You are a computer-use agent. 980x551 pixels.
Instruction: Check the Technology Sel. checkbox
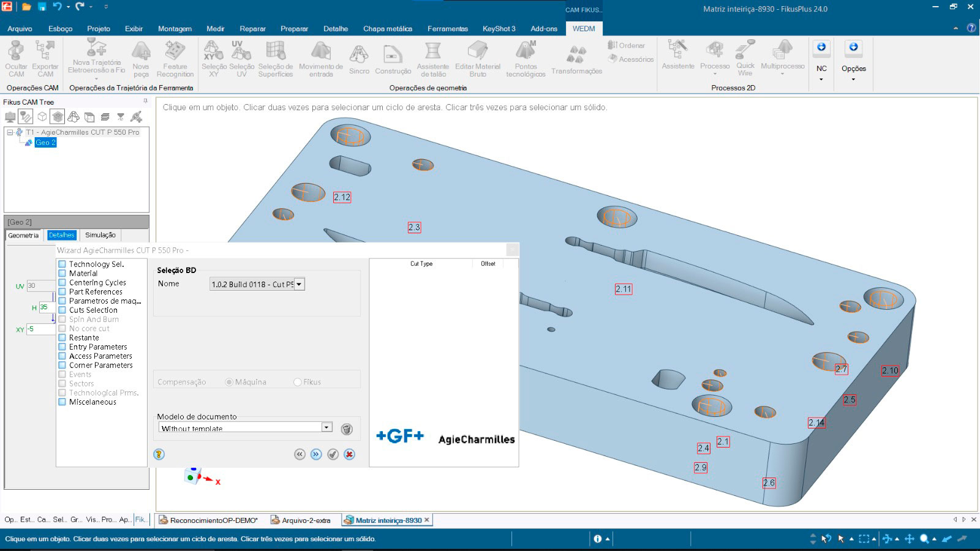pos(62,264)
